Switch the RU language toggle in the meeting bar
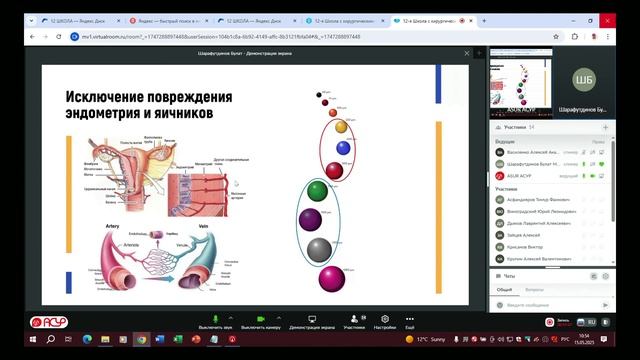This screenshot has width=640, height=360. [x=587, y=322]
